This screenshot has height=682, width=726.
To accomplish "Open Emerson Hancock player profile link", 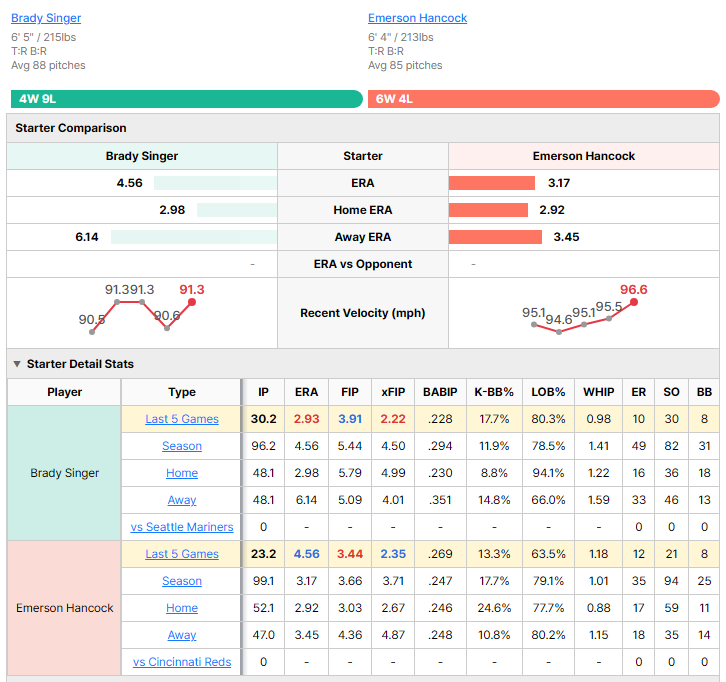I will click(x=417, y=18).
